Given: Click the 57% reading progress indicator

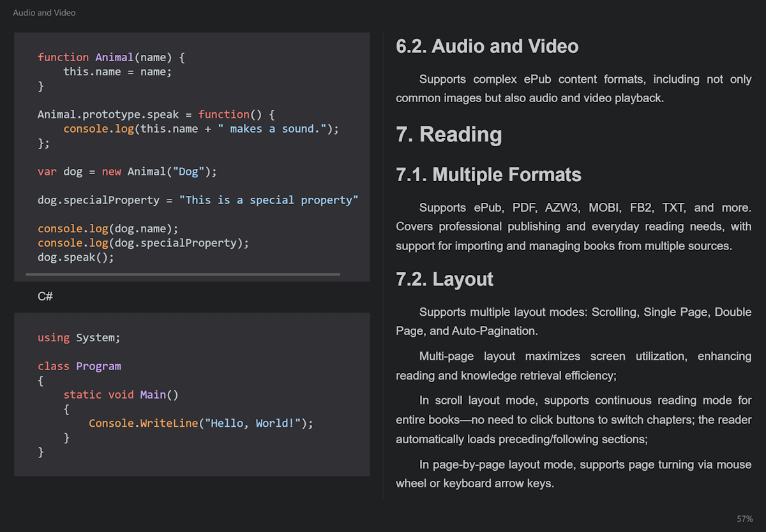Looking at the screenshot, I should (x=744, y=519).
